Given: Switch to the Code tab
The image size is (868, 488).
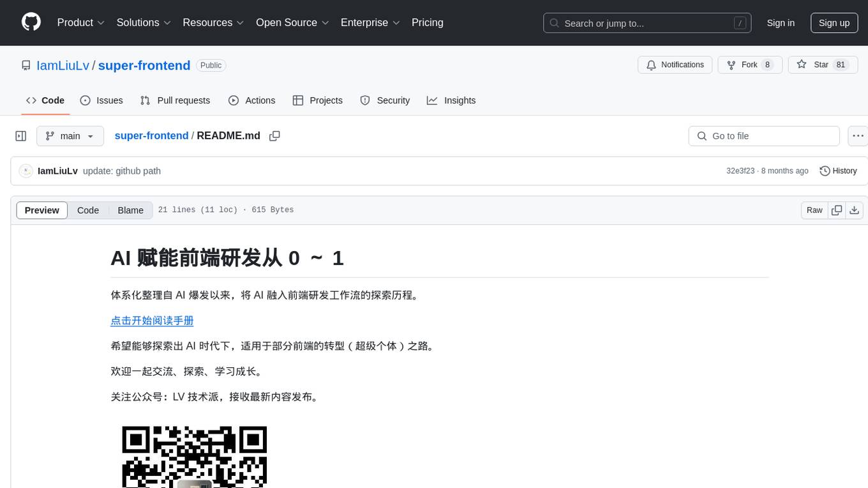Looking at the screenshot, I should click(45, 100).
